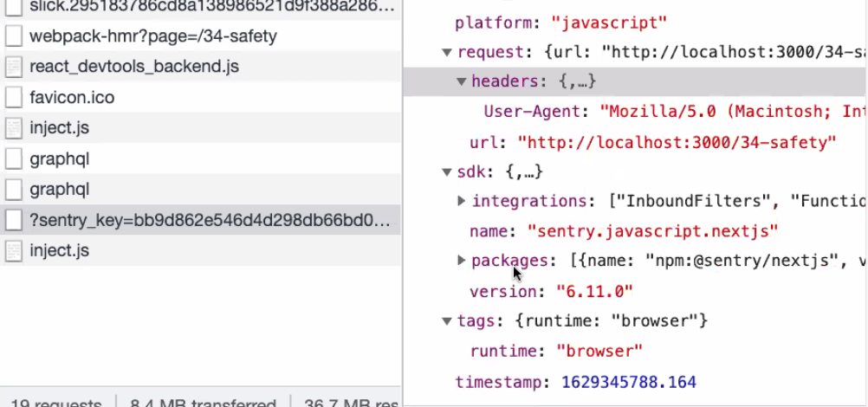
Task: Collapse the request object node
Action: [447, 52]
